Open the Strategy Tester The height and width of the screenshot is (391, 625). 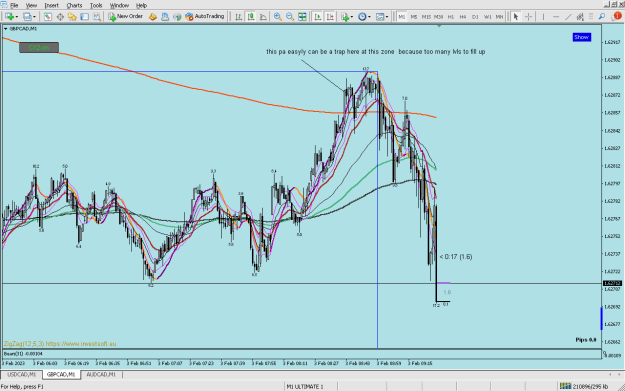click(x=97, y=17)
